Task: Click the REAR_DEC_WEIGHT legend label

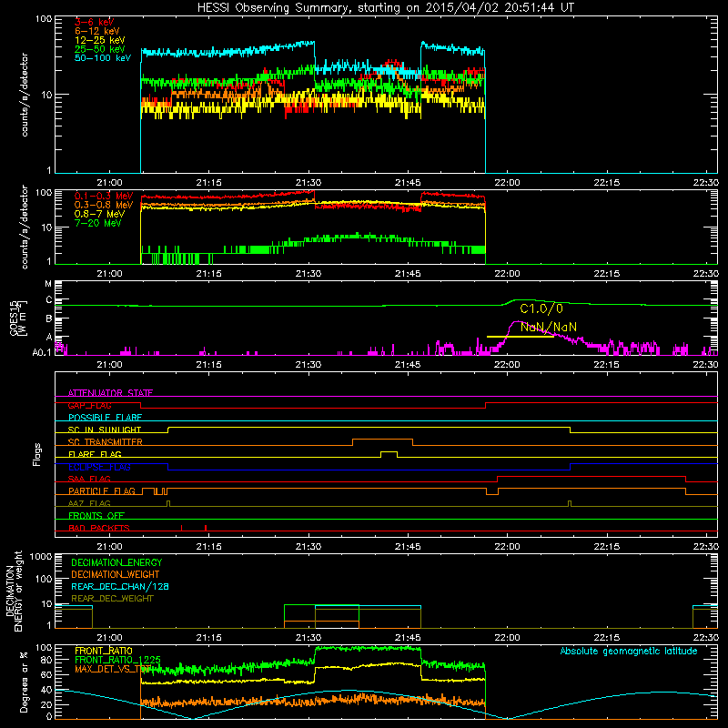Action: (112, 599)
